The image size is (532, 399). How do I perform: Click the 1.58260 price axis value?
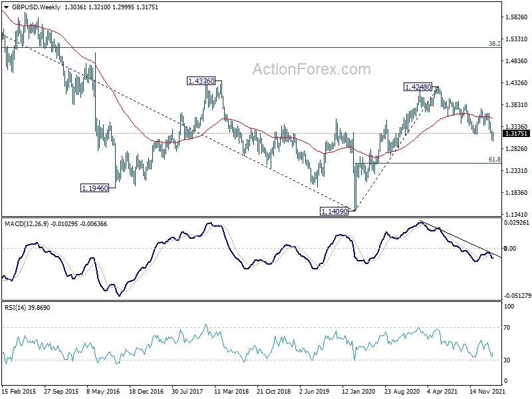pos(517,17)
